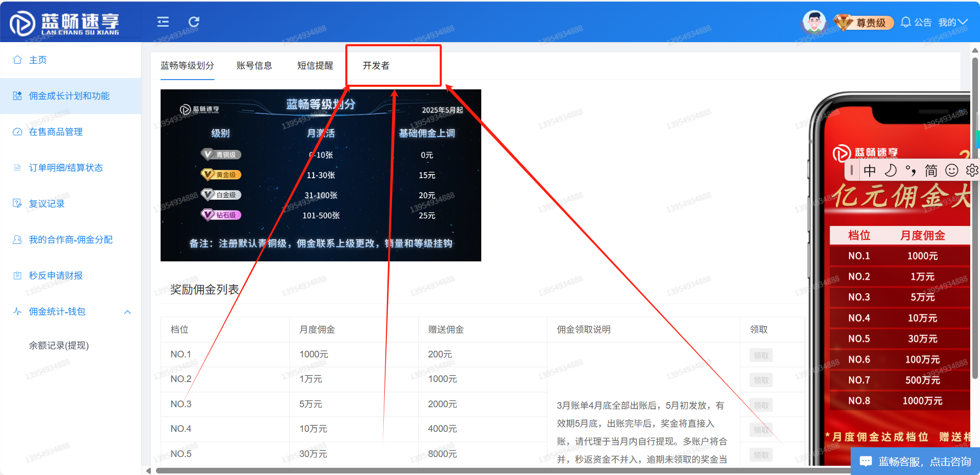Open 复议记录 menu item
Viewport: 980px width, 475px height.
tap(71, 204)
